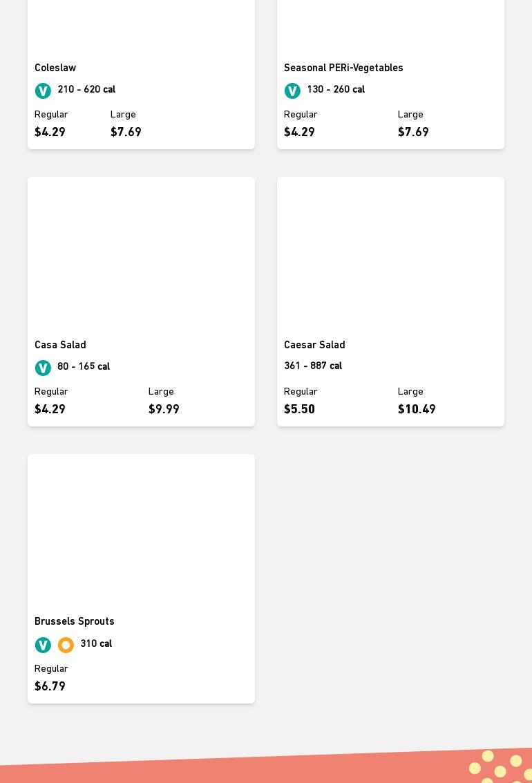Choose the Large $7.69 Seasonal PERi-Vegetables price

click(413, 132)
